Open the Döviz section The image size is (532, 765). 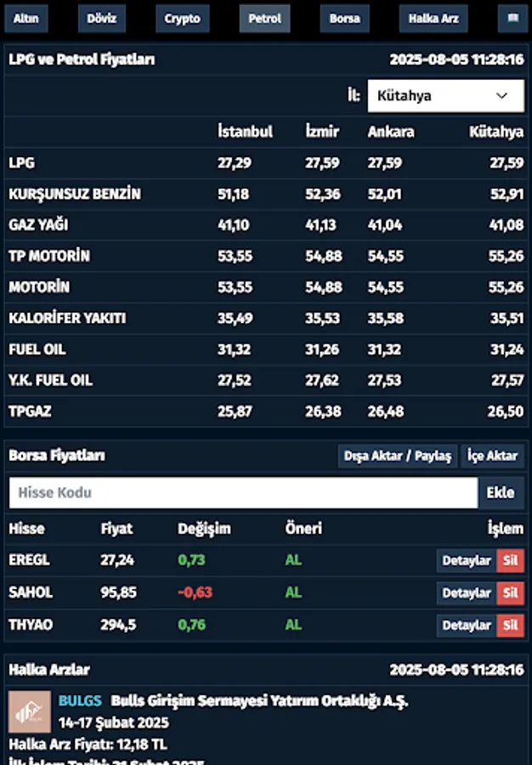[101, 17]
